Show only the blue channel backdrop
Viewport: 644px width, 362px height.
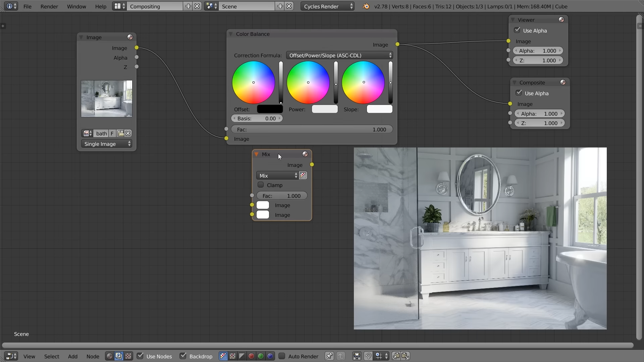point(270,356)
